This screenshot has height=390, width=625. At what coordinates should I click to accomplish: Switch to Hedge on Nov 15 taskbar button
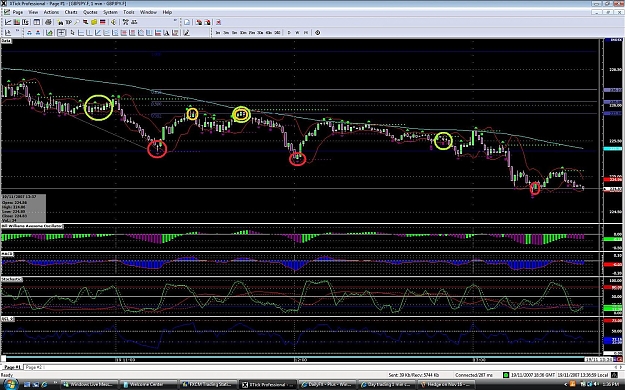[446, 385]
